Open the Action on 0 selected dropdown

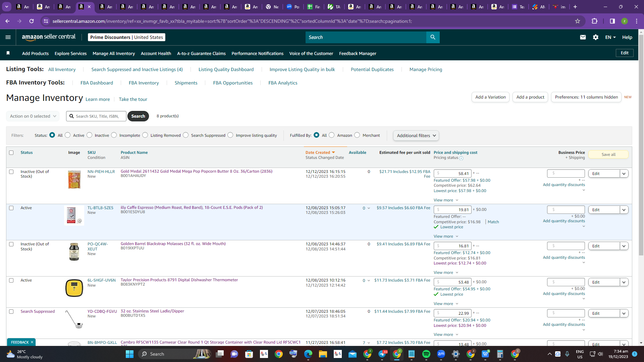tap(33, 116)
